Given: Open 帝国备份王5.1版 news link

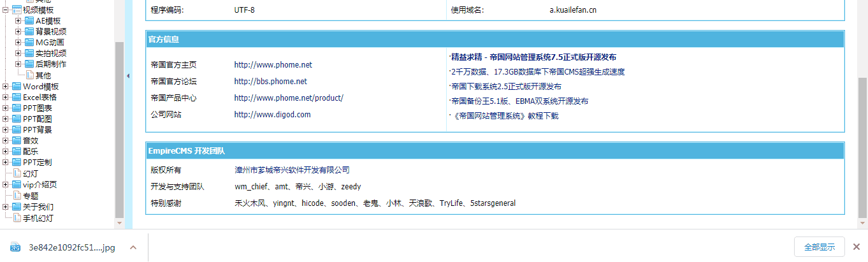Looking at the screenshot, I should 519,101.
